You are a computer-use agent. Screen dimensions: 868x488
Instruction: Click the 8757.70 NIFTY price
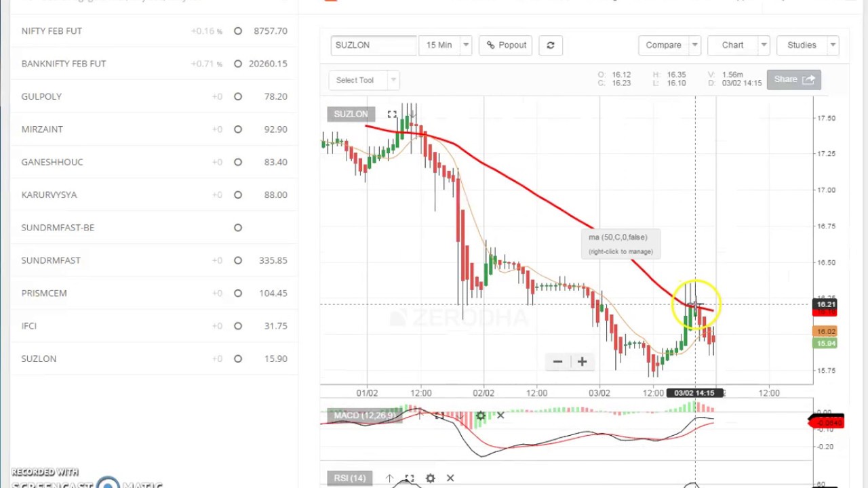point(271,31)
